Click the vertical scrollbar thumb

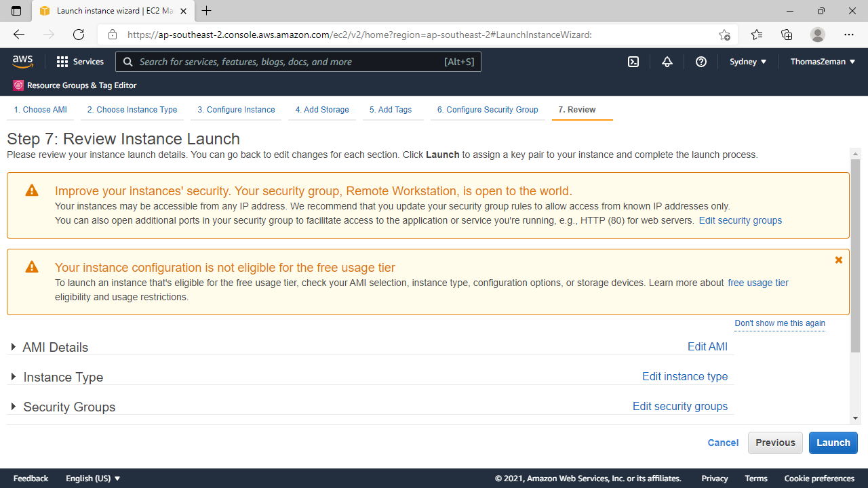click(855, 256)
